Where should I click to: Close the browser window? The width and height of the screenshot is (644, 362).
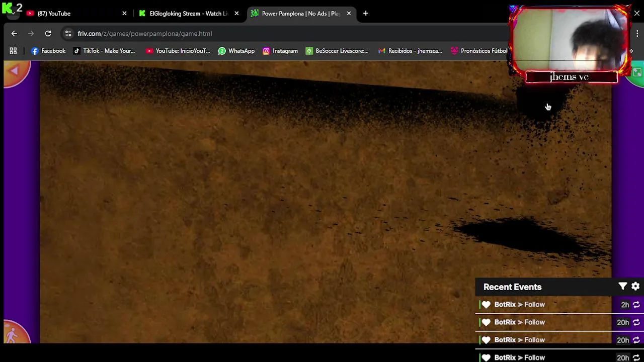[x=636, y=14]
